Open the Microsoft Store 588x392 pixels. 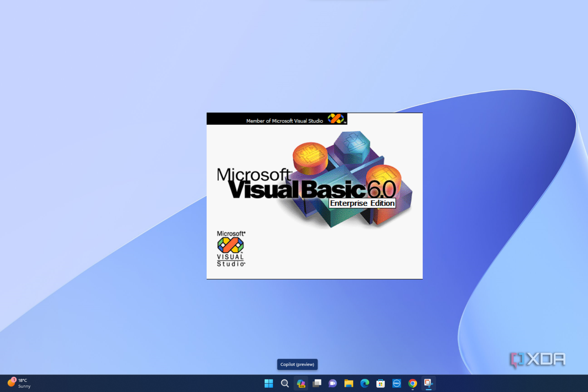coord(381,383)
